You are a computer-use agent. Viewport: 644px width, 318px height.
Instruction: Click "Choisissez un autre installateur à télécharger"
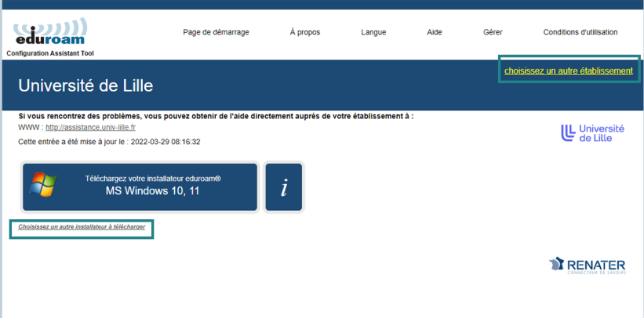point(82,227)
